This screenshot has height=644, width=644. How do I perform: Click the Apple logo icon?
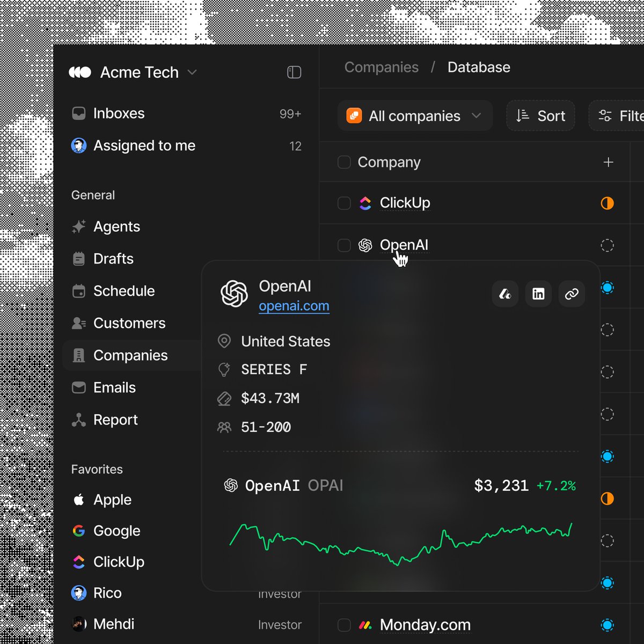pos(79,500)
